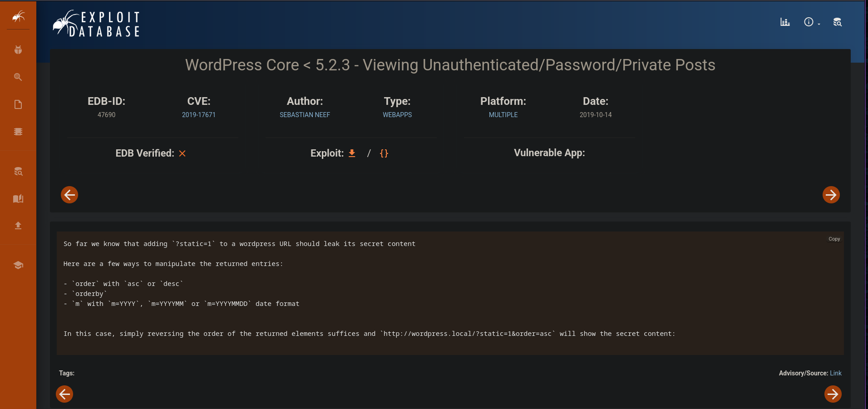
Task: Open the Advisory/Source Link
Action: pos(836,373)
